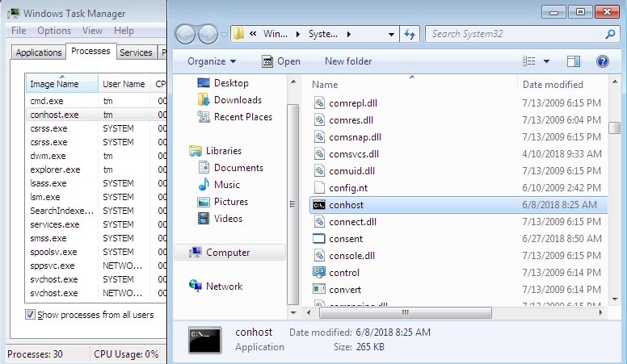627x364 pixels.
Task: Select the console.dll file icon
Action: point(319,256)
